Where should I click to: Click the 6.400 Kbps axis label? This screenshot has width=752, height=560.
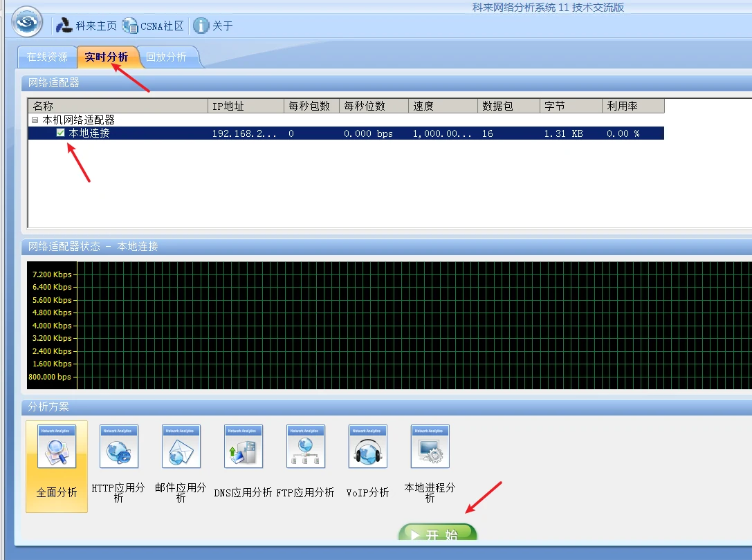coord(52,287)
